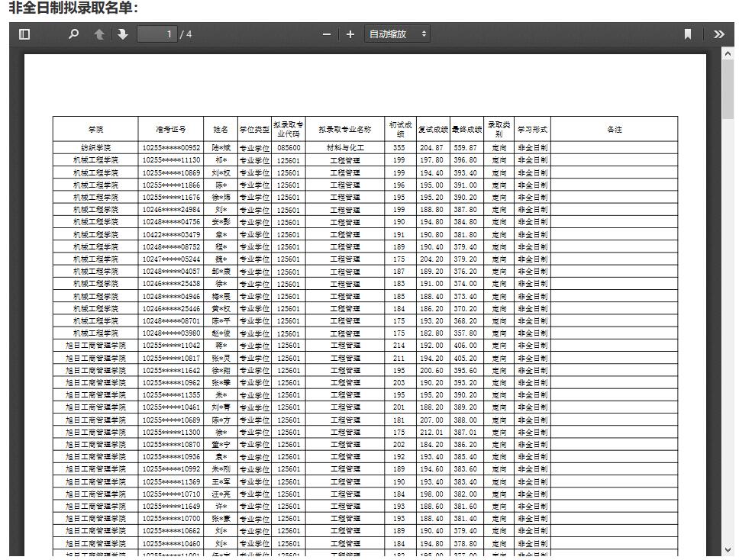
Task: Click the 学院 column header
Action: tap(95, 129)
